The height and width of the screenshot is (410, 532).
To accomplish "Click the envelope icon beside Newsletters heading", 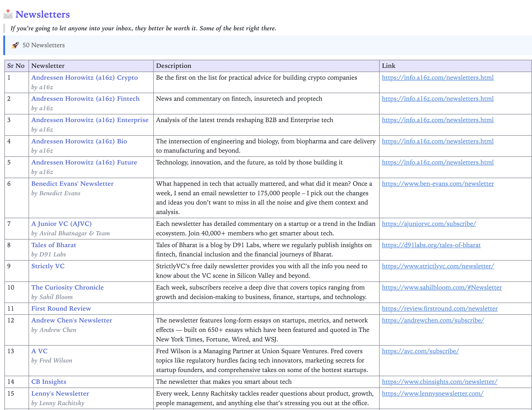I will click(x=8, y=14).
